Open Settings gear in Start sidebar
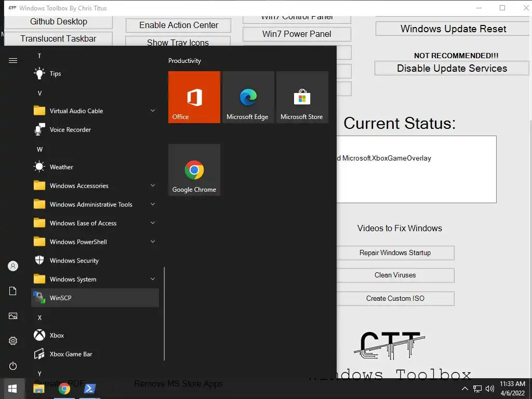532x399 pixels. click(13, 341)
